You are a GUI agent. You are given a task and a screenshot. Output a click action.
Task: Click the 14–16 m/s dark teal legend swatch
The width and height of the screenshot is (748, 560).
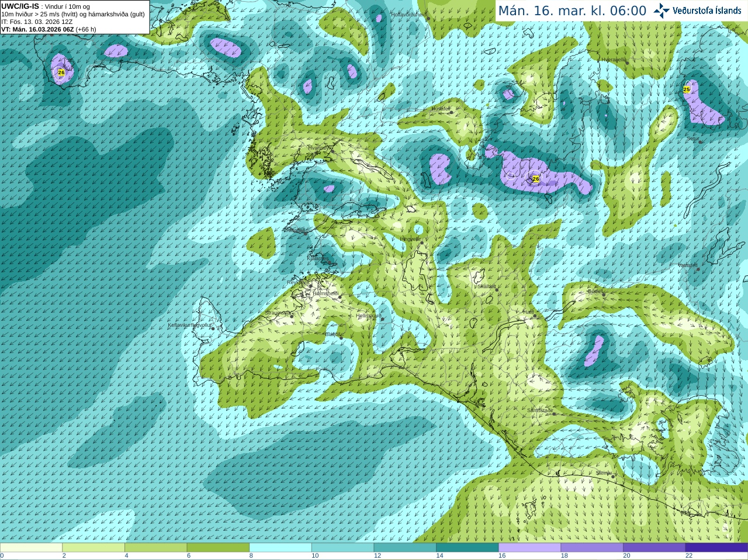[467, 548]
